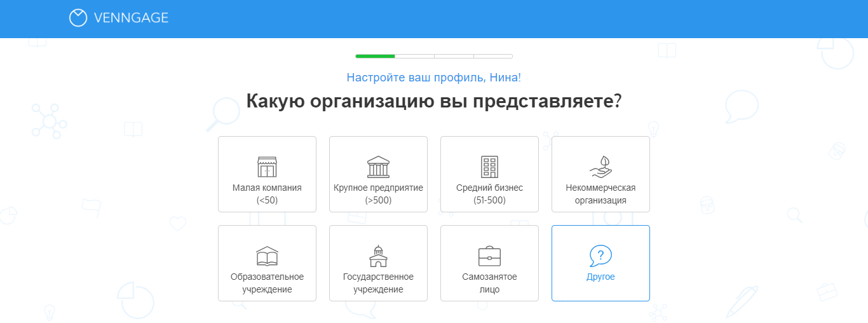The width and height of the screenshot is (868, 323).
Task: Choose the "Крупное предприятие (>500)" text
Action: [x=378, y=194]
